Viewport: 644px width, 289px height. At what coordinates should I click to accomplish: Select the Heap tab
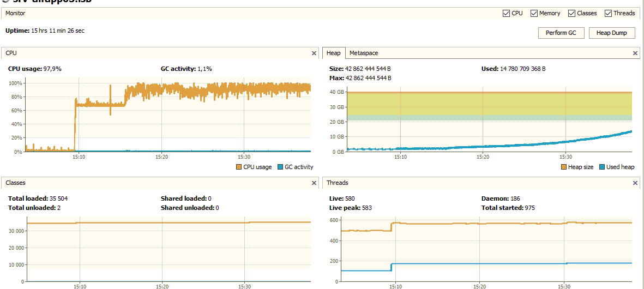pos(334,53)
